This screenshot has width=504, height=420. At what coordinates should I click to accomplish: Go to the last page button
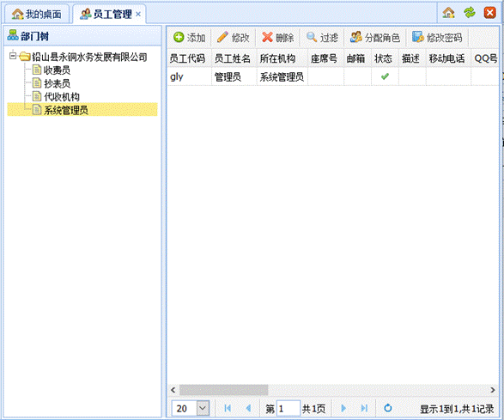pyautogui.click(x=364, y=408)
